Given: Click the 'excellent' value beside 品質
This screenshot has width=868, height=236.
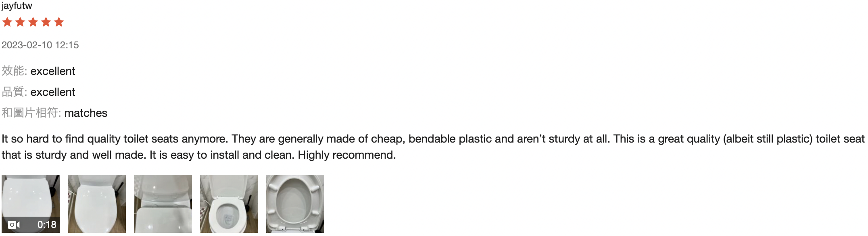Looking at the screenshot, I should pos(53,92).
